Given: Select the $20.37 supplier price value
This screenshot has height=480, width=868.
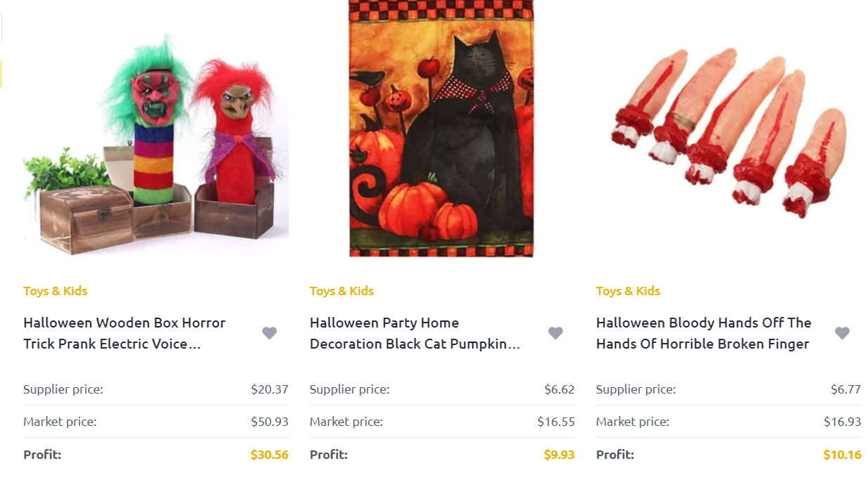Looking at the screenshot, I should pos(270,389).
